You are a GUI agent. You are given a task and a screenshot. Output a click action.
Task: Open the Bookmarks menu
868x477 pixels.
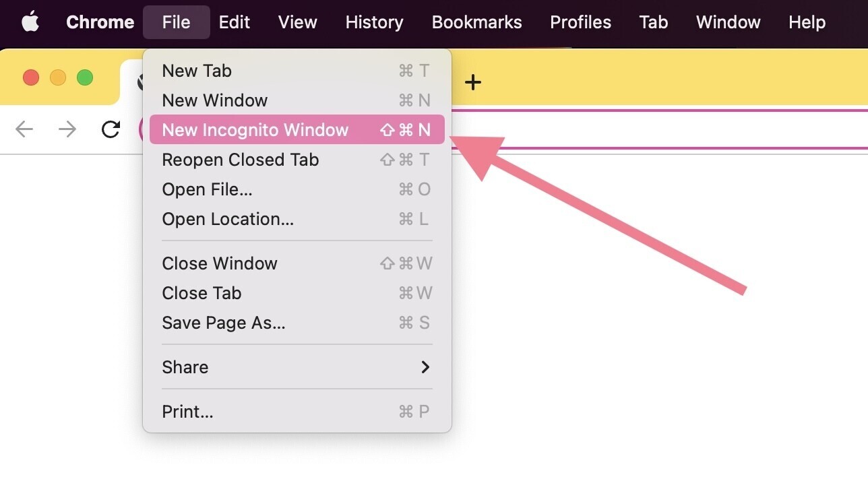[x=476, y=22]
